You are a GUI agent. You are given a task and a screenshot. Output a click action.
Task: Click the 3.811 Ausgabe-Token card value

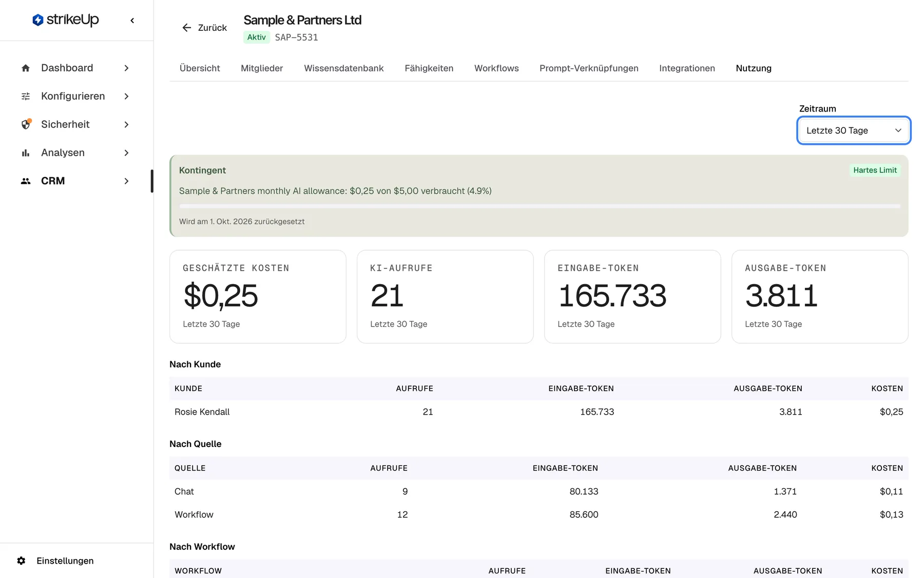(781, 296)
